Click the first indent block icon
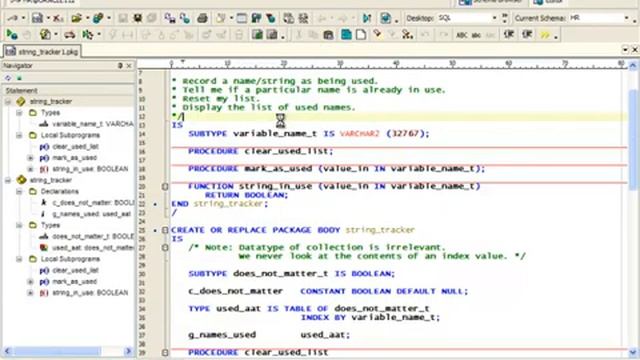Image resolution: width=640 pixels, height=360 pixels. pos(509,35)
